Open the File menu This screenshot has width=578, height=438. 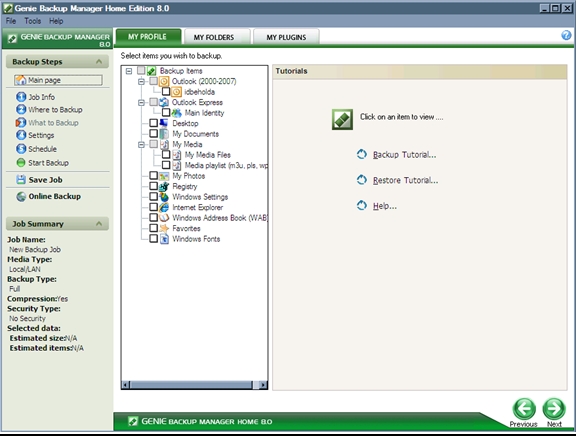[x=11, y=21]
